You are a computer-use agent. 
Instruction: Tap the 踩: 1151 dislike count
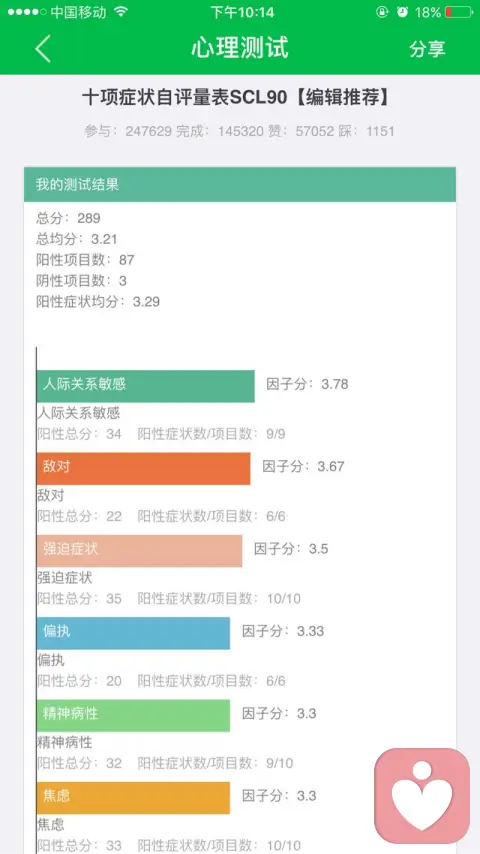click(x=366, y=131)
